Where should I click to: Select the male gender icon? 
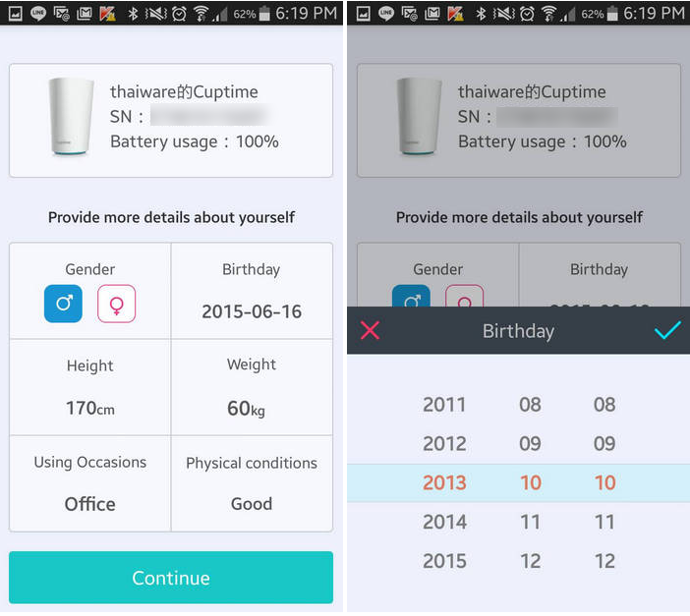coord(63,304)
